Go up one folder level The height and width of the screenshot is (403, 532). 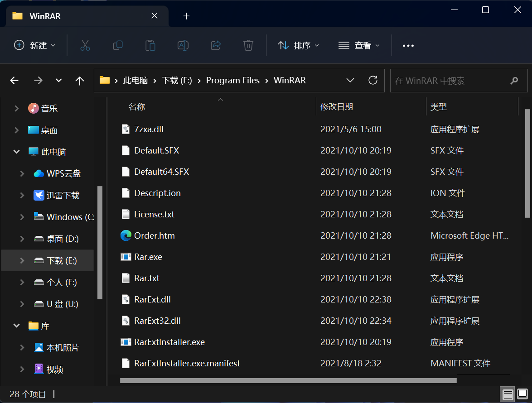coord(79,81)
